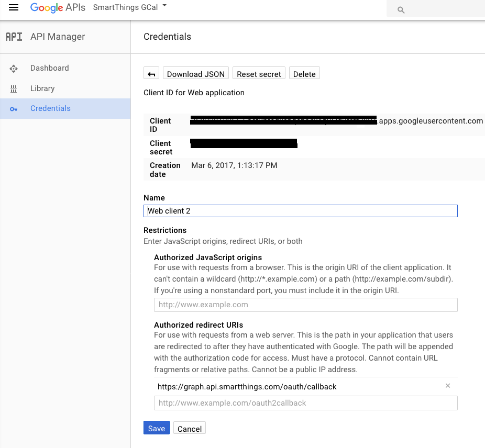Viewport: 485px width, 448px height.
Task: Click the Download JSON button
Action: [x=196, y=74]
